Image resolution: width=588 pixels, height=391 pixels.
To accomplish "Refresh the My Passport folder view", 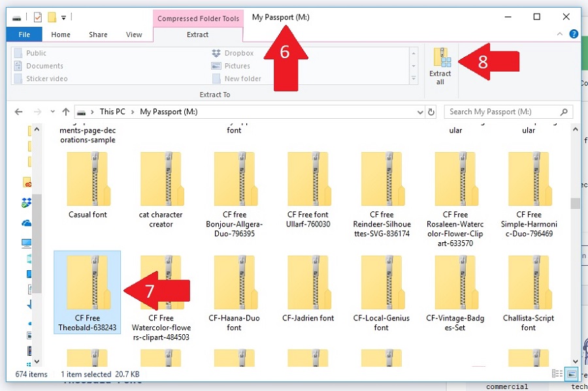I will [x=431, y=112].
